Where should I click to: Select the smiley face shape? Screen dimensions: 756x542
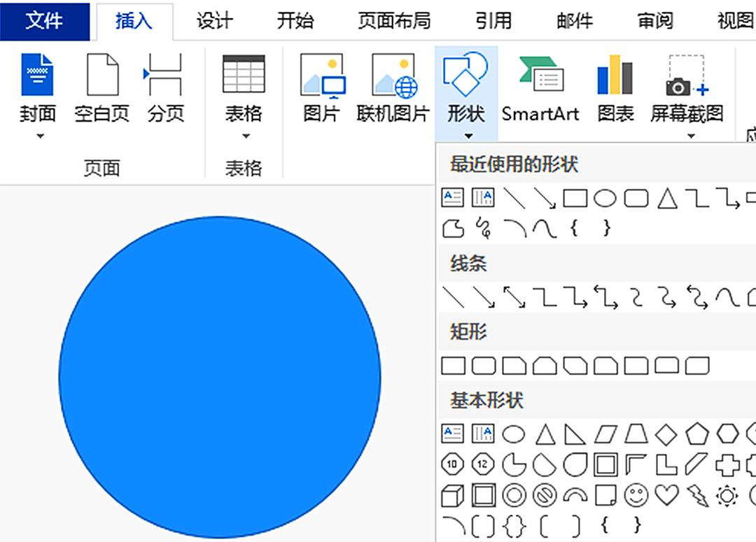(x=635, y=495)
